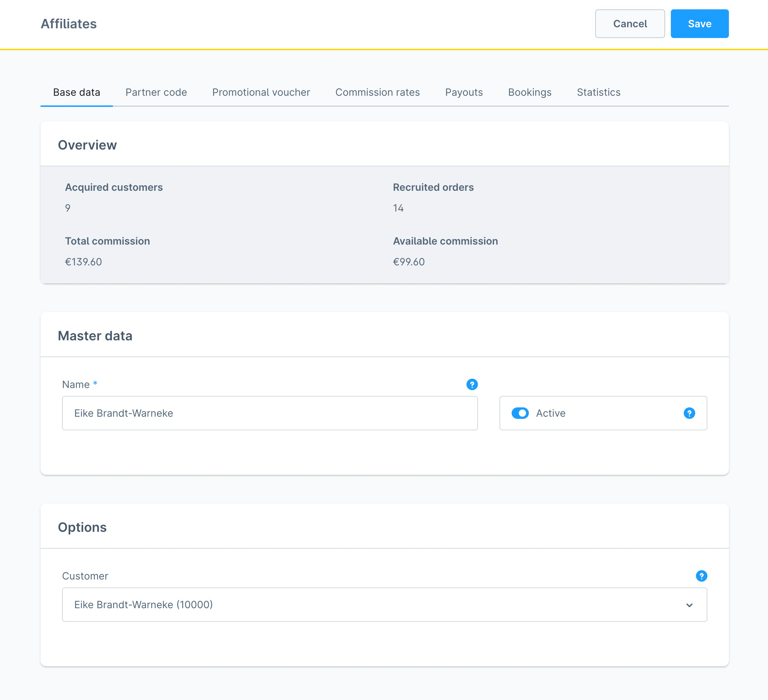The image size is (768, 700).
Task: Toggle the Active switch off
Action: 520,413
